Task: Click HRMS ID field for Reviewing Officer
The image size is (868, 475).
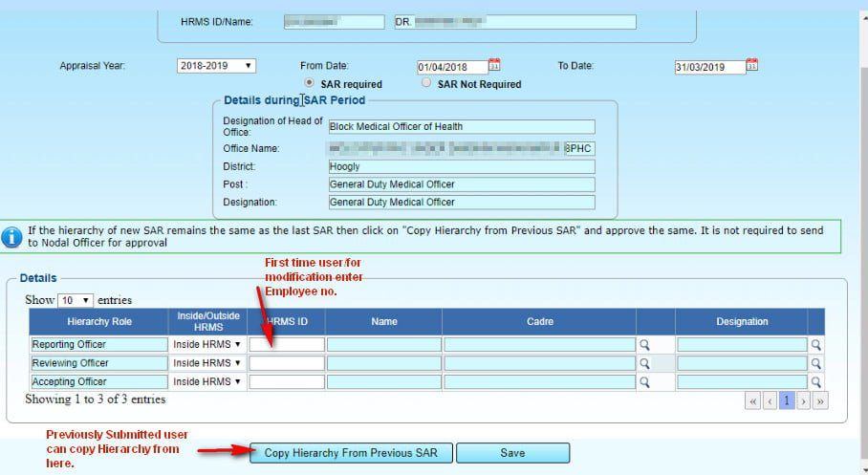Action: click(287, 364)
